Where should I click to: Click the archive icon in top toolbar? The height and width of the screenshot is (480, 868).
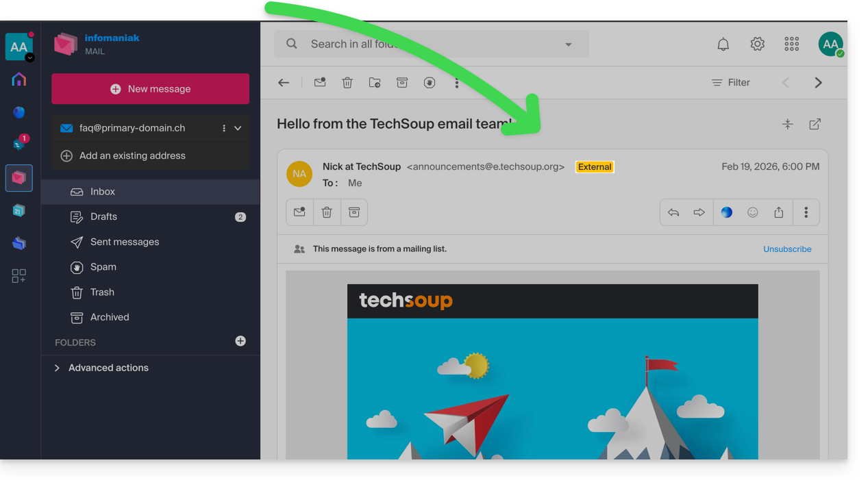pos(402,83)
